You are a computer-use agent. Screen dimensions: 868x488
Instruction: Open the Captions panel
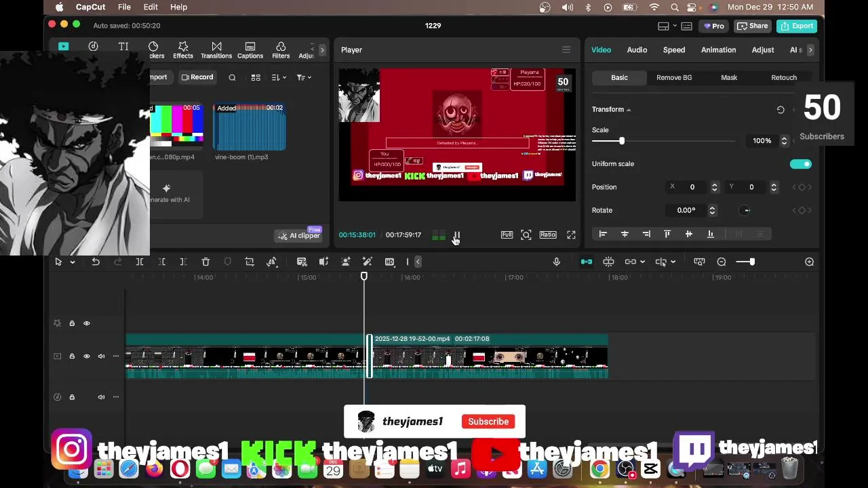[250, 50]
